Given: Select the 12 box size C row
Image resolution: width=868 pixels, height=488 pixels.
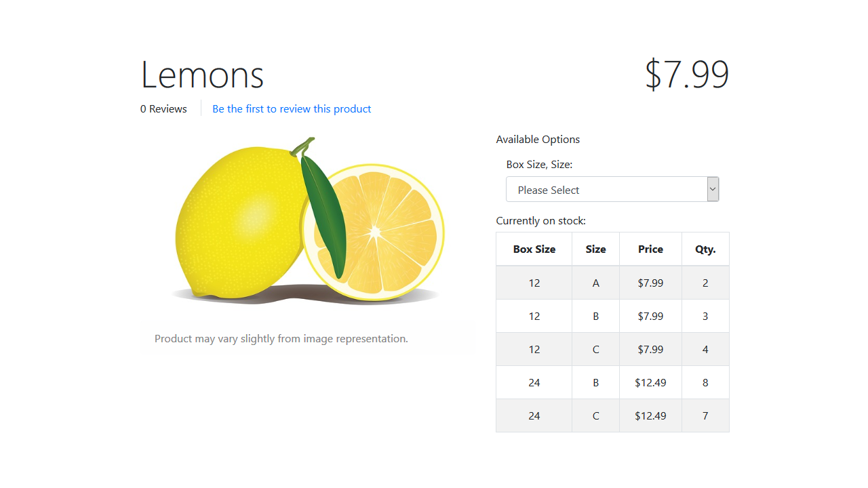Looking at the screenshot, I should click(612, 349).
